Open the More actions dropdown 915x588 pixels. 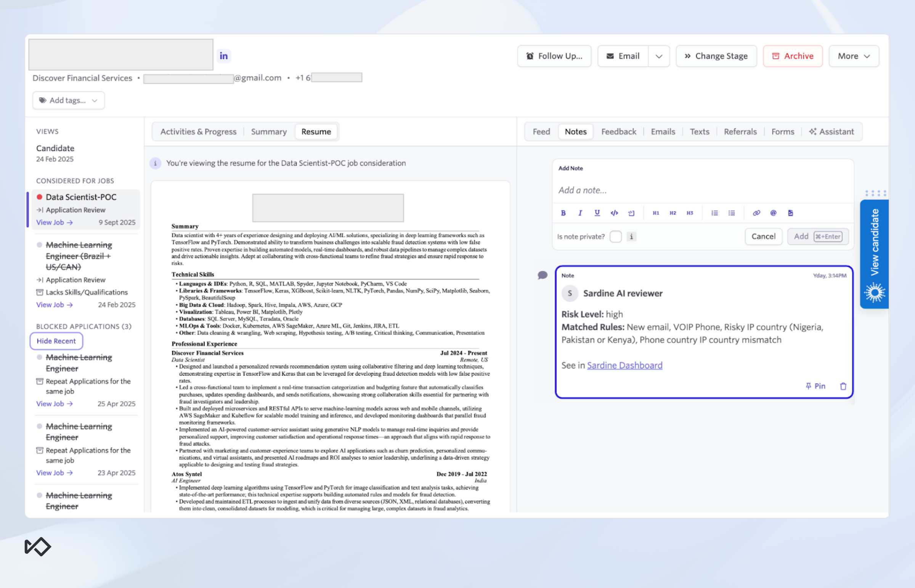pyautogui.click(x=854, y=56)
